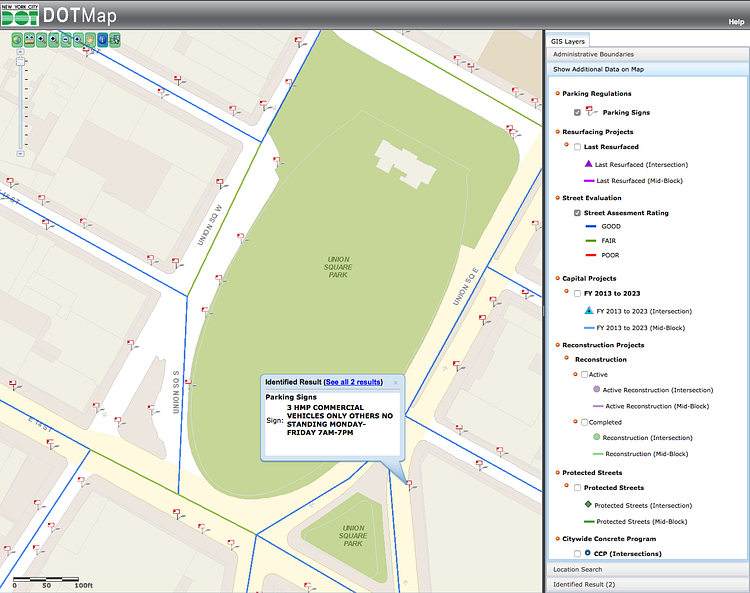Screen dimensions: 750x593
Task: Click the 'See all 2 results' link
Action: (353, 382)
